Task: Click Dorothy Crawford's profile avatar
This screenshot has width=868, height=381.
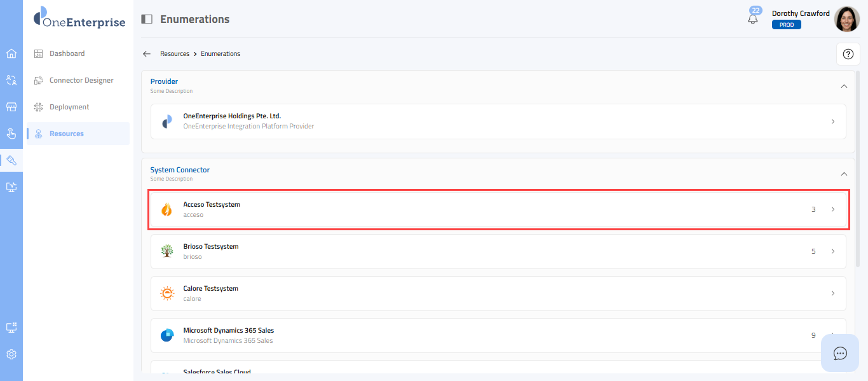Action: [846, 19]
